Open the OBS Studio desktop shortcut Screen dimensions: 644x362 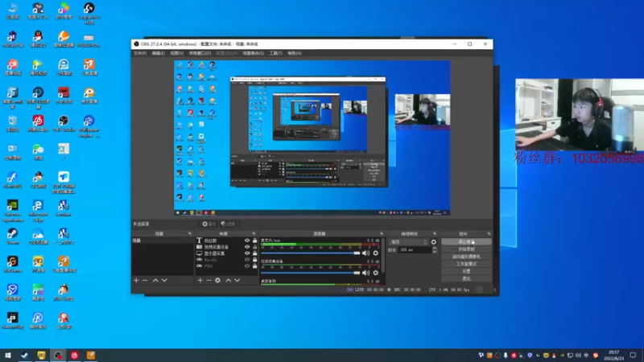64,123
